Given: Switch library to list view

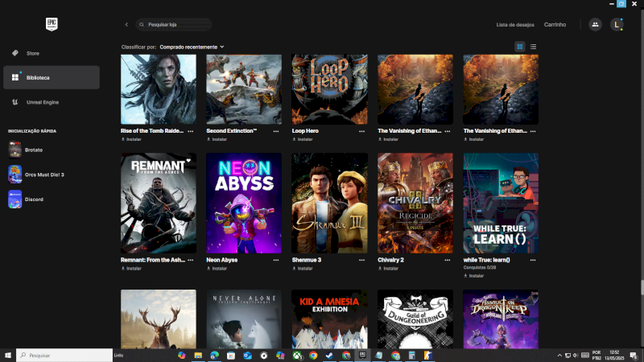Looking at the screenshot, I should (533, 47).
